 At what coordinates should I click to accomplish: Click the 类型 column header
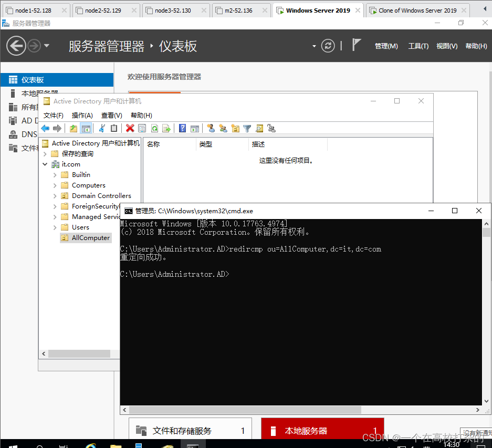(222, 144)
